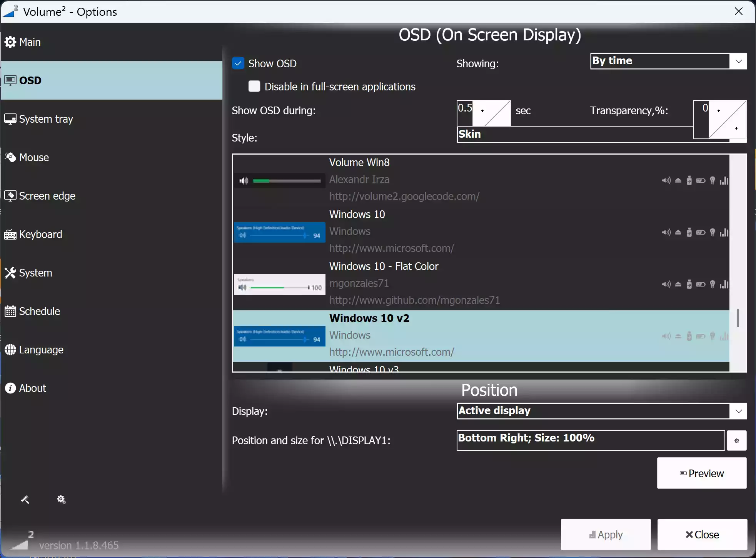
Task: Click the pin icon in bottom-left corner
Action: 25,500
